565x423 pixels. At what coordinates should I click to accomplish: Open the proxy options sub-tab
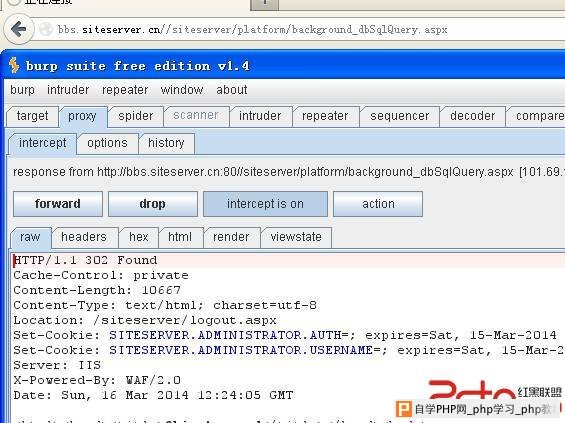(107, 143)
